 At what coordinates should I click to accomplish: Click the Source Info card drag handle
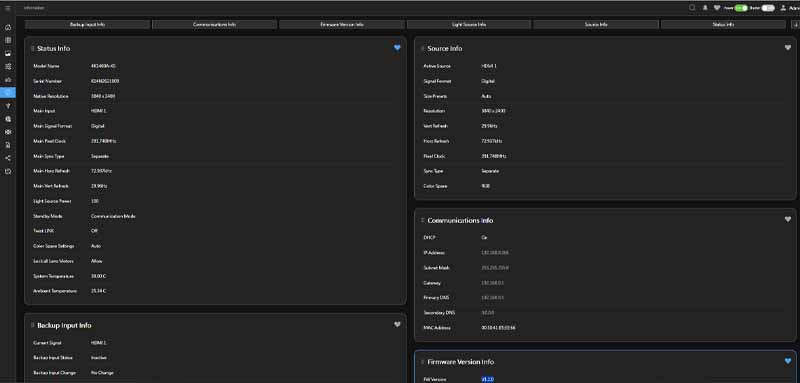click(422, 48)
